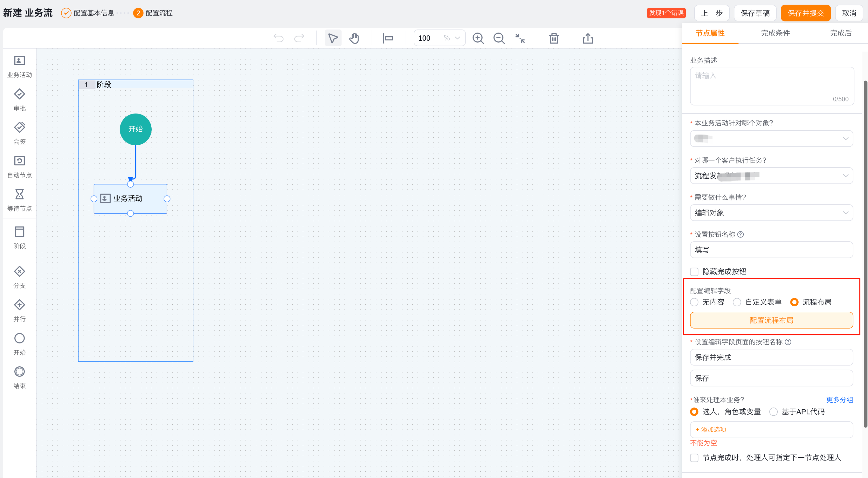Click the trash delete icon
Image resolution: width=868 pixels, height=478 pixels.
pos(554,38)
